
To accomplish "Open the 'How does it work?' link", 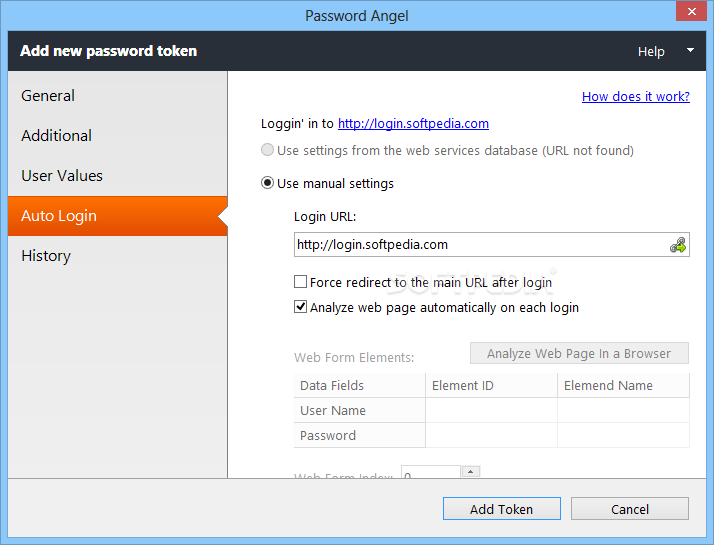I will pos(636,97).
